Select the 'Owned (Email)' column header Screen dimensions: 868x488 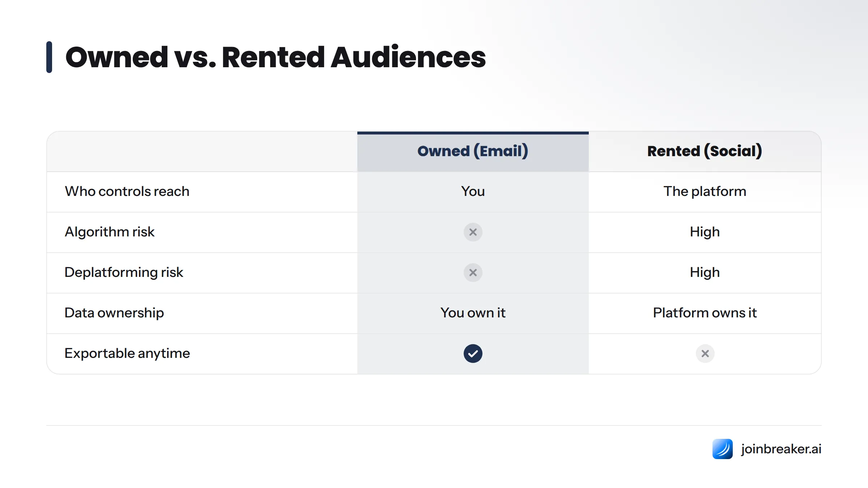[x=473, y=151]
